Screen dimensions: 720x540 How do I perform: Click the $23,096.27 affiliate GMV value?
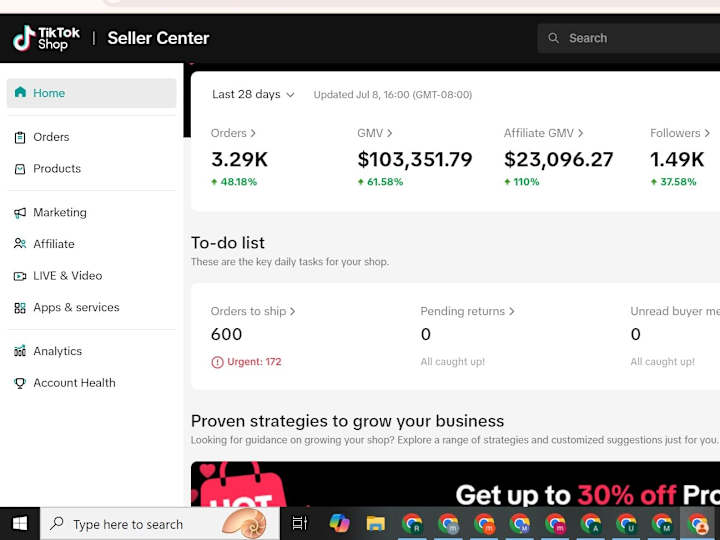(x=558, y=159)
